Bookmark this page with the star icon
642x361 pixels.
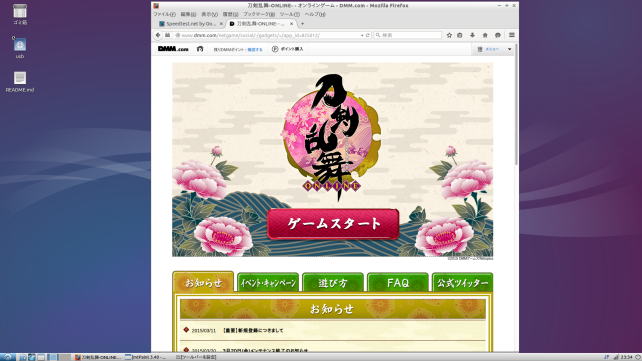[449, 35]
